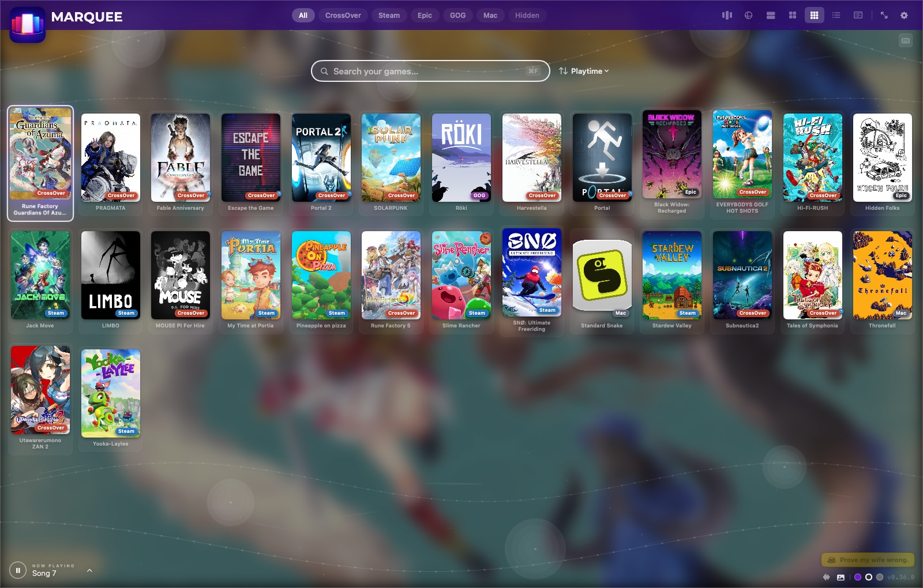Switch to the globe view mode
This screenshot has height=588, width=923.
point(749,16)
